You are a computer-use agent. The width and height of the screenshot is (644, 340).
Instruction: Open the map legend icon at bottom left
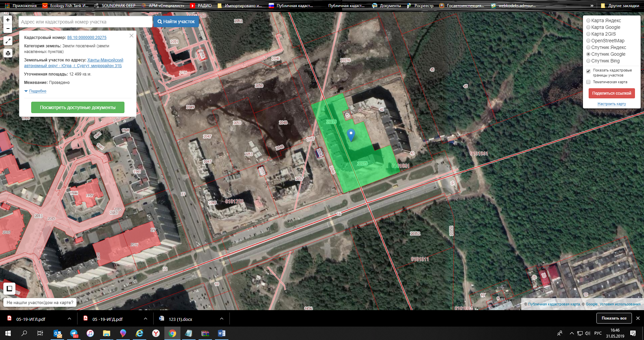9,288
